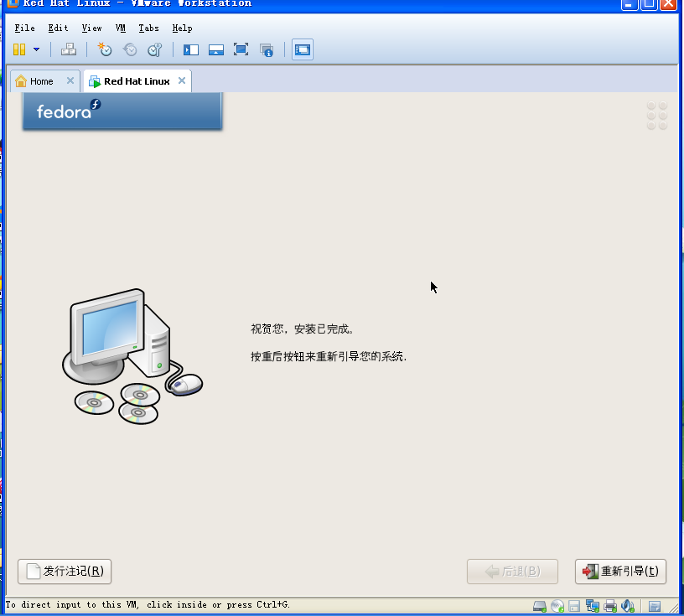Click the hard disk activity icon
The image size is (684, 616).
point(539,605)
